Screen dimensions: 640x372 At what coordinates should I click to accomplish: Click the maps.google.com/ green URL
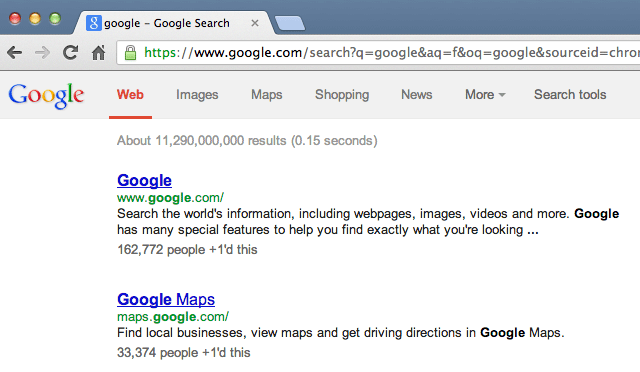click(x=173, y=316)
